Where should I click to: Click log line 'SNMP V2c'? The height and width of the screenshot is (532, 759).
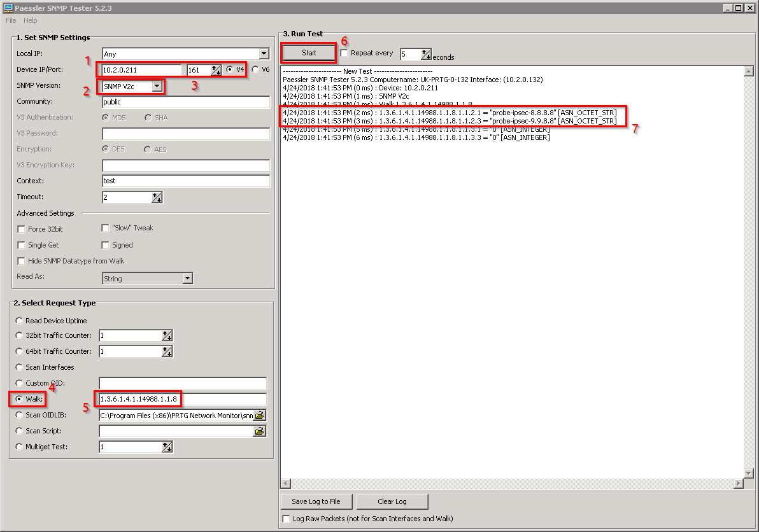point(346,96)
